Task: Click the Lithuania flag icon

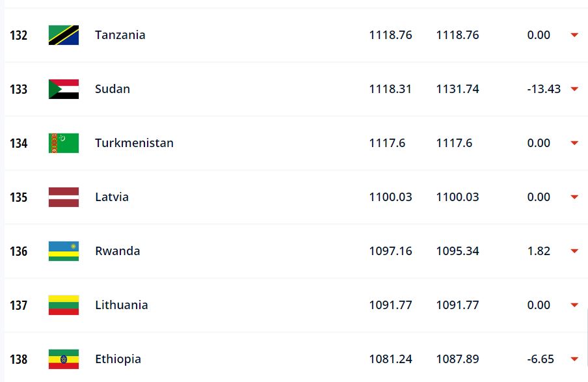Action: (x=64, y=305)
